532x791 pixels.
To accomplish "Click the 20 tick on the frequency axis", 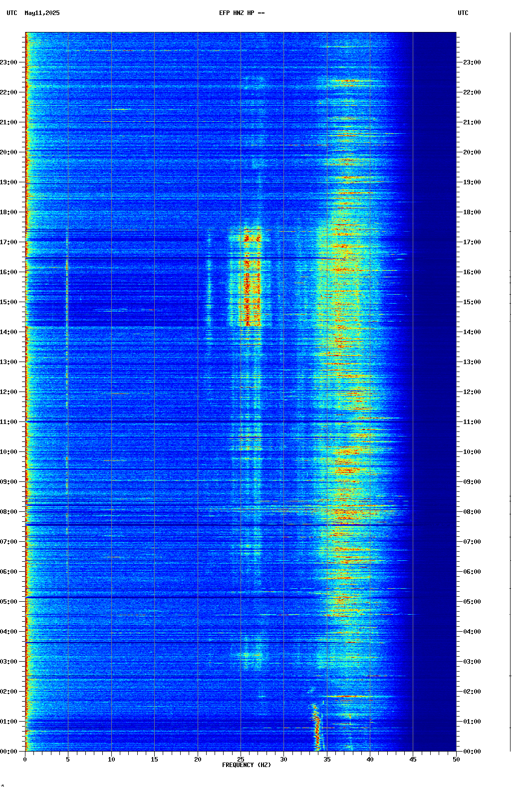I will coord(198,760).
